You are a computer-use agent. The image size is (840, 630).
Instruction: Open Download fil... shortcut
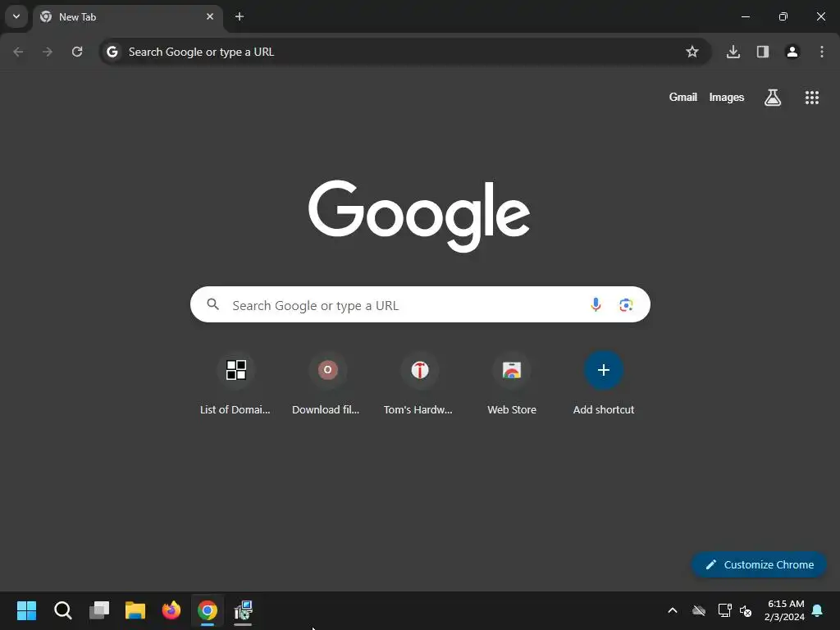pos(327,384)
